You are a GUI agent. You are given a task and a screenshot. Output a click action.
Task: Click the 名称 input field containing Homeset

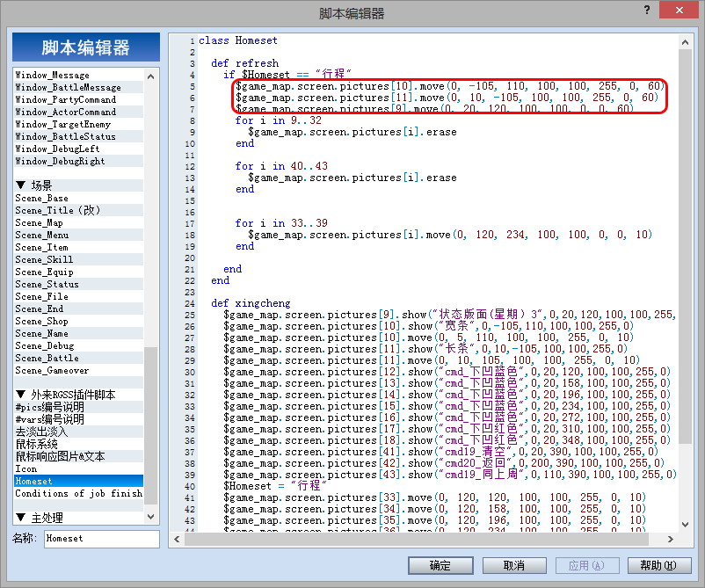coord(102,539)
